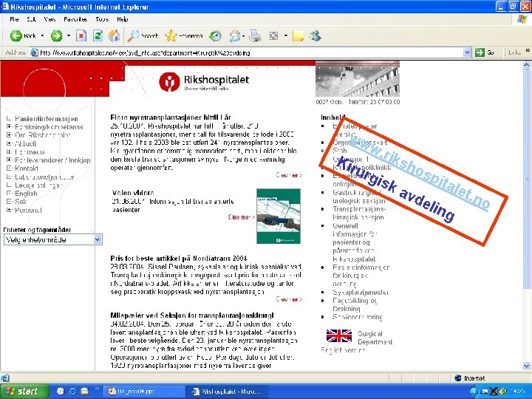Click the Edit toolbar icon next to printer
532x399 pixels.
[x=273, y=35]
